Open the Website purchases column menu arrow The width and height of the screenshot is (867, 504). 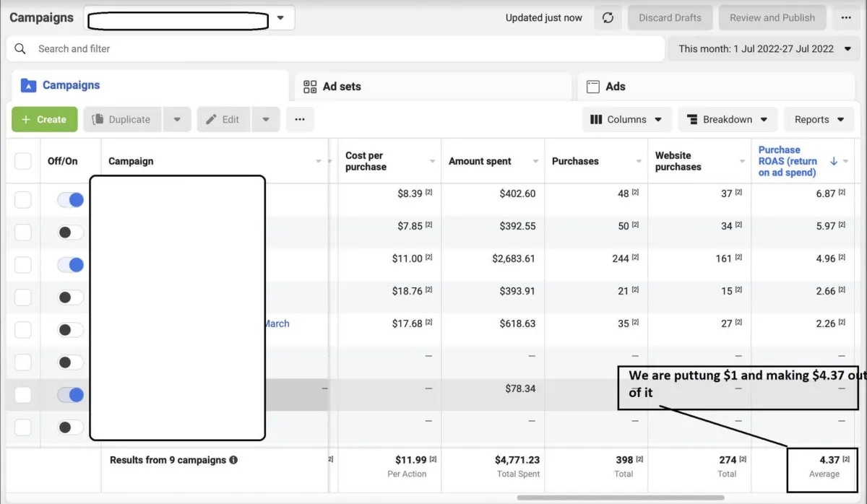(x=743, y=161)
